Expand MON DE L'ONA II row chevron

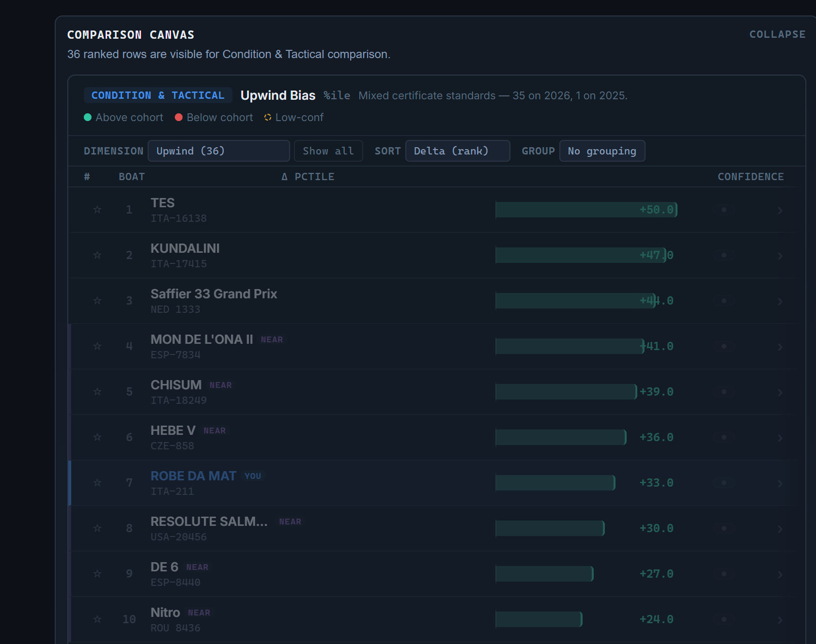(x=780, y=347)
